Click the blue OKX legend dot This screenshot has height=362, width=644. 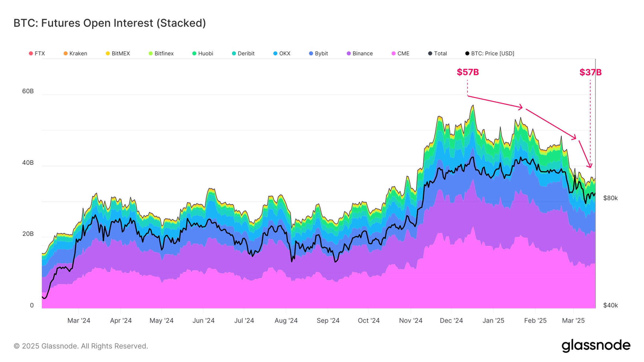pos(276,53)
